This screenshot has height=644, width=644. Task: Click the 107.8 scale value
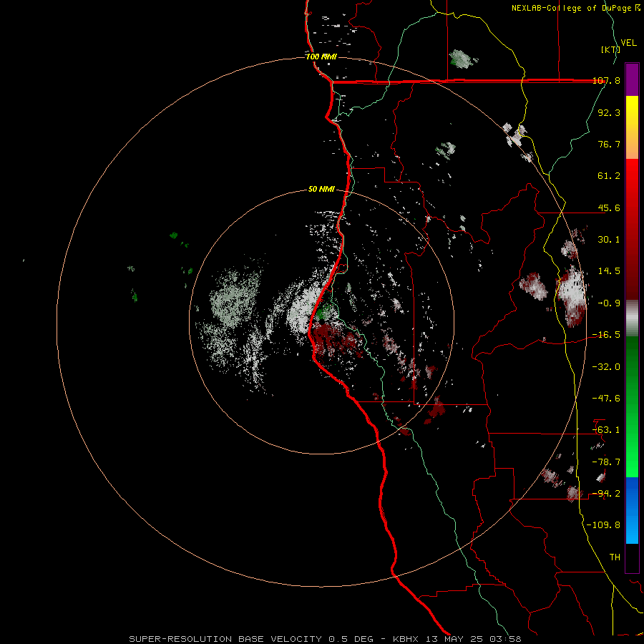click(x=606, y=80)
